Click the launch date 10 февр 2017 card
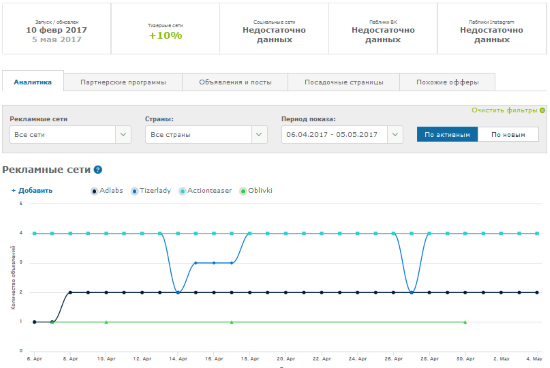 [56, 29]
